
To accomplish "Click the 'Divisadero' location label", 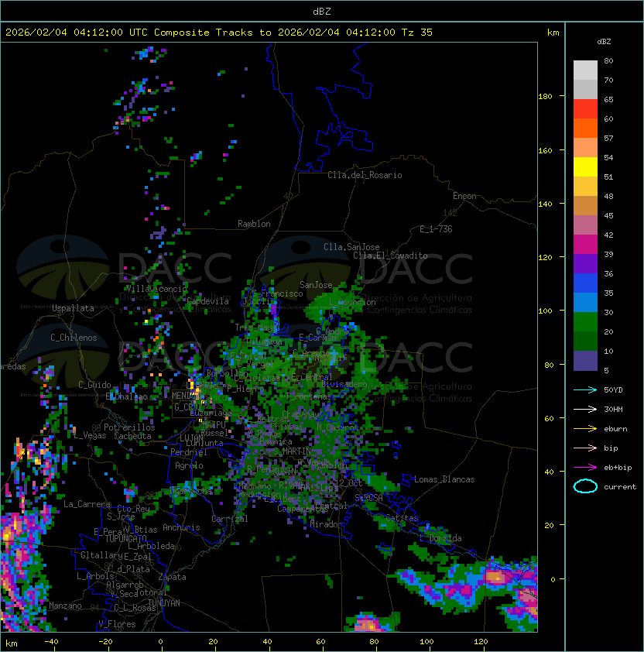I will pos(344,384).
